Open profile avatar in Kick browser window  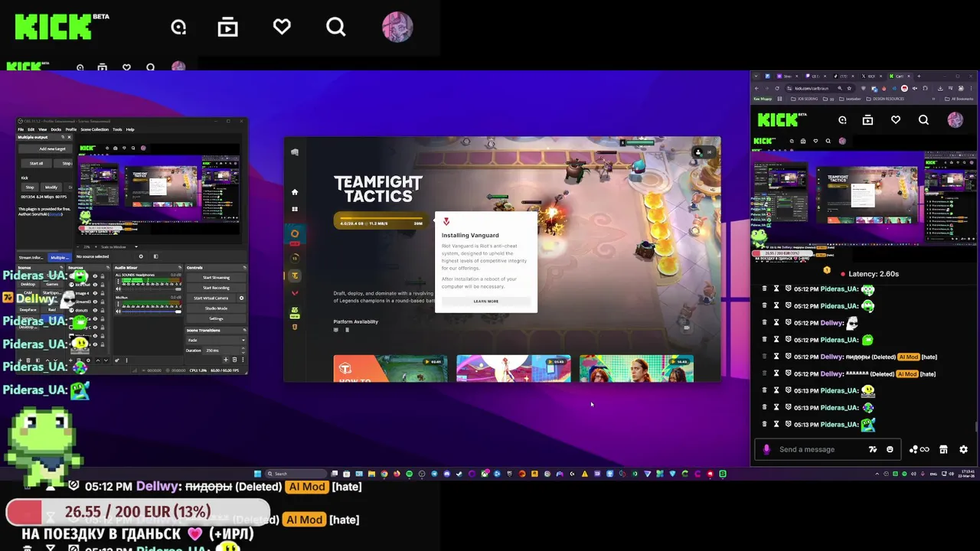click(x=955, y=119)
